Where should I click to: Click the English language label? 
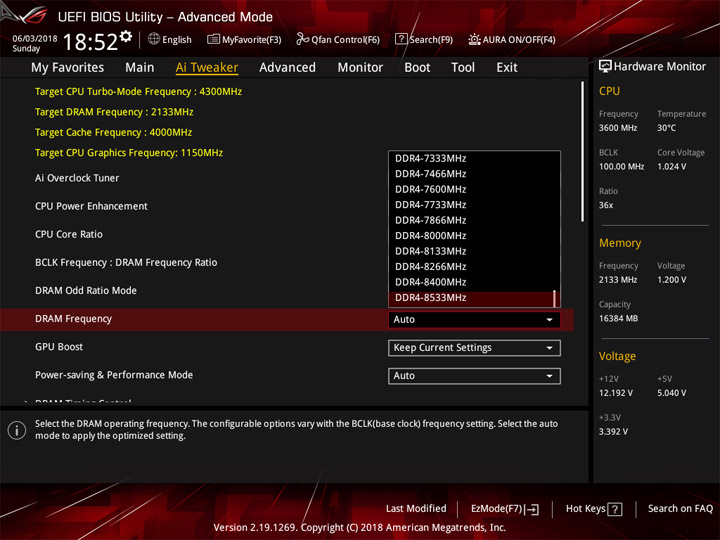tap(177, 40)
